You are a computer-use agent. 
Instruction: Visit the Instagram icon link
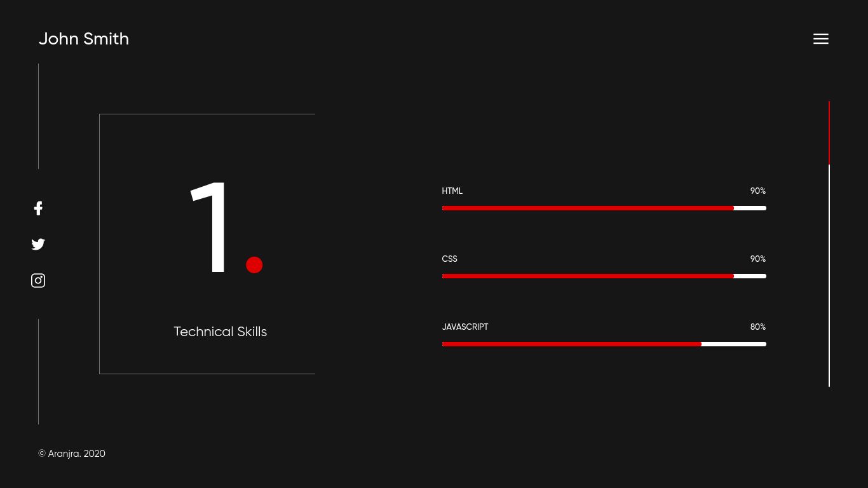(x=38, y=280)
